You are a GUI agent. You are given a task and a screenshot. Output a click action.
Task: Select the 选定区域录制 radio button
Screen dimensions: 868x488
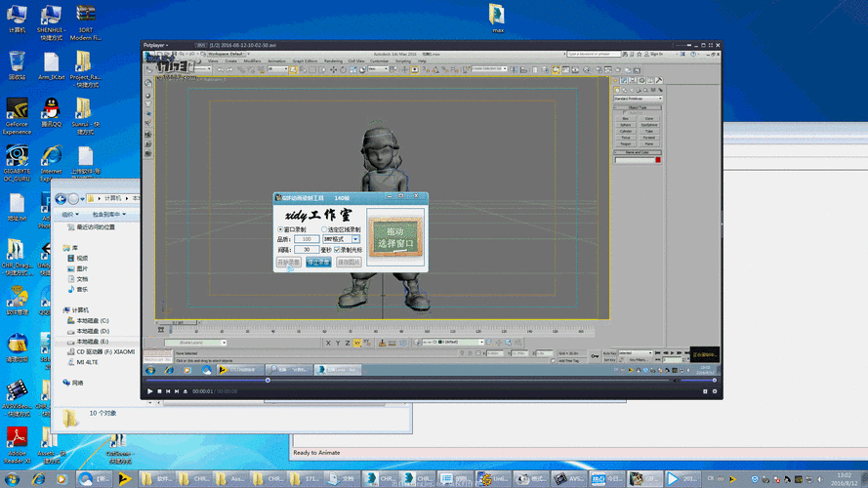pos(324,229)
